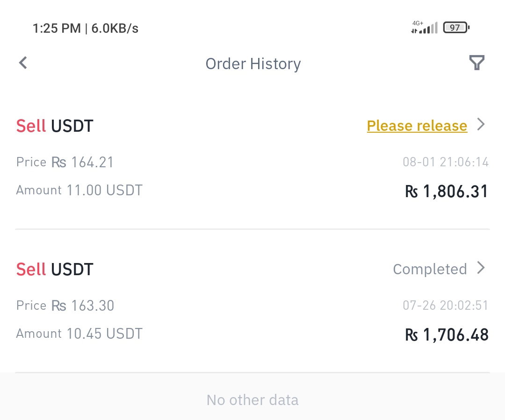Open the Completed order chevron
505x420 pixels.
click(481, 268)
